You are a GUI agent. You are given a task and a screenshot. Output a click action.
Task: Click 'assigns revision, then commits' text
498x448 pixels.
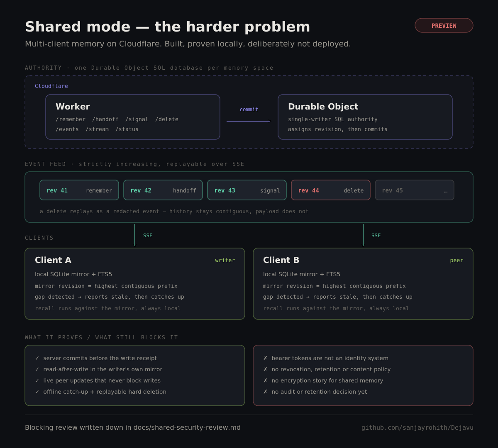[338, 129]
